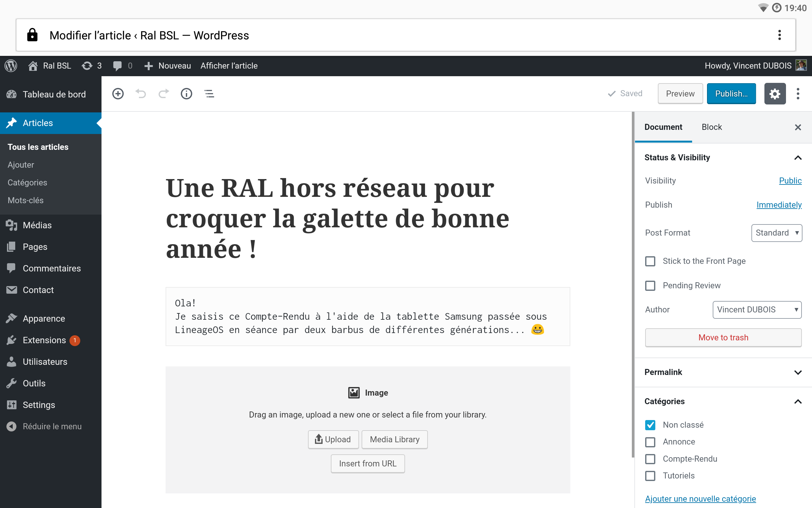Click the Wi-Fi status icon

click(763, 8)
